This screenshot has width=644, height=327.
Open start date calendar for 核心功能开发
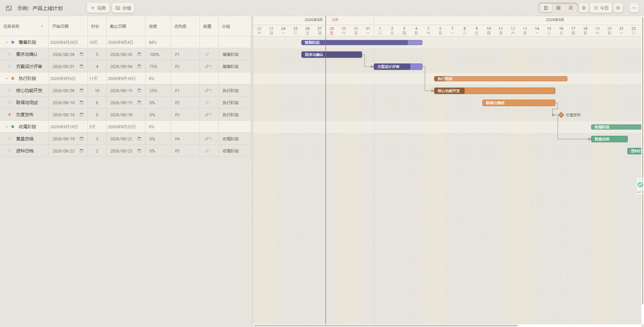pyautogui.click(x=82, y=90)
